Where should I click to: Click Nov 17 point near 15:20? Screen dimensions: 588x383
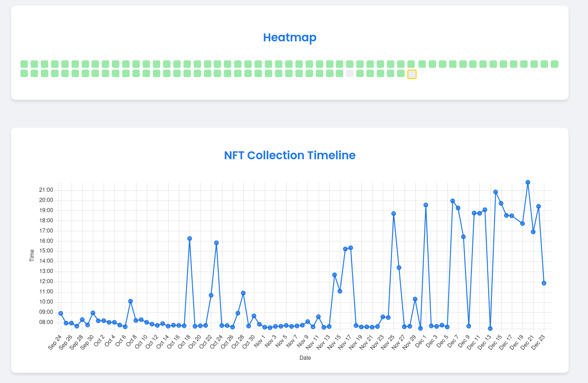coord(351,248)
